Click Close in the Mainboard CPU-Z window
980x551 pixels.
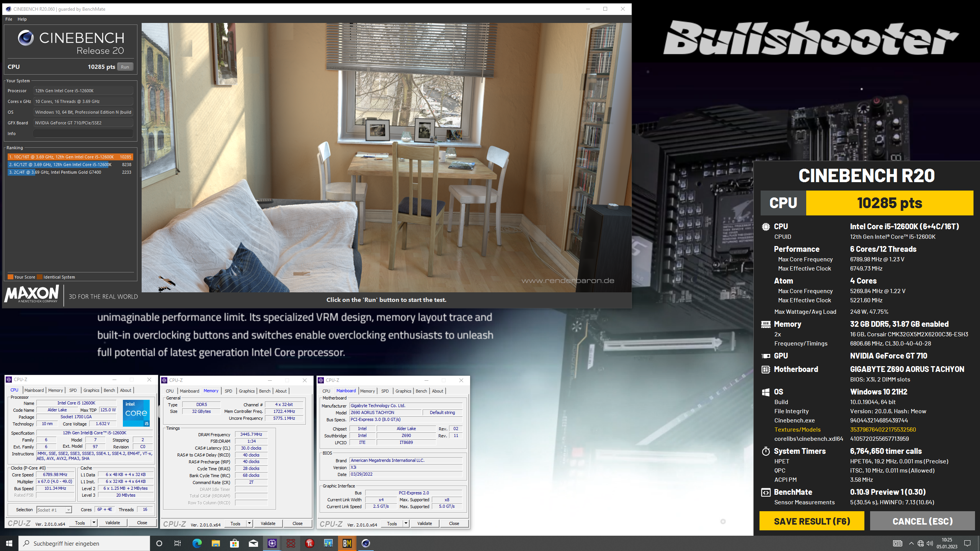(454, 523)
